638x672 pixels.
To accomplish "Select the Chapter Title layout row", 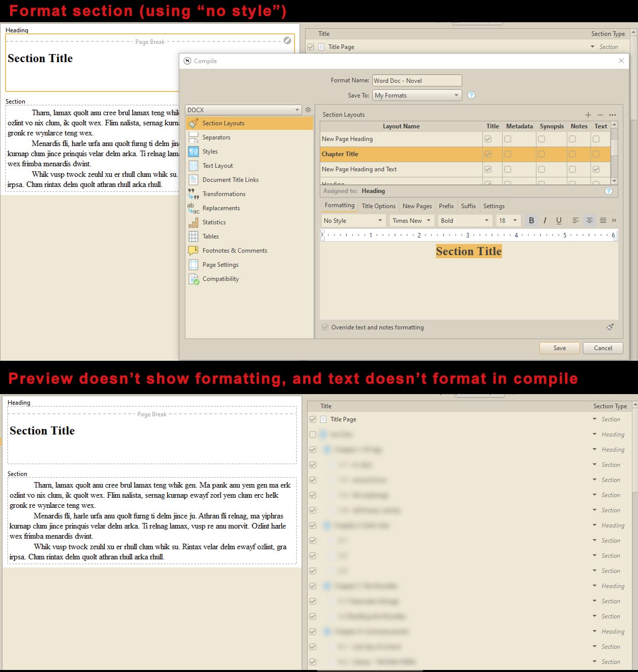I will click(x=465, y=154).
